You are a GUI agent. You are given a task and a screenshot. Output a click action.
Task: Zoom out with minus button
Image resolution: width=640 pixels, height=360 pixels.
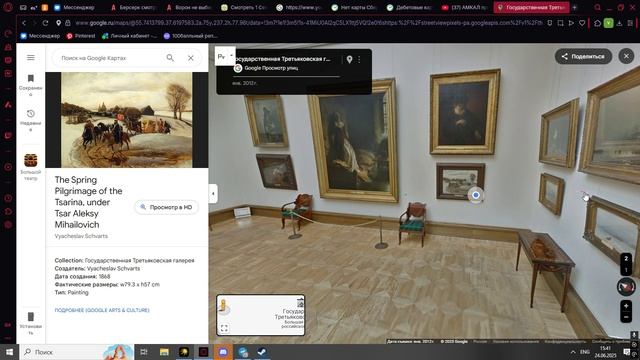[x=626, y=317]
